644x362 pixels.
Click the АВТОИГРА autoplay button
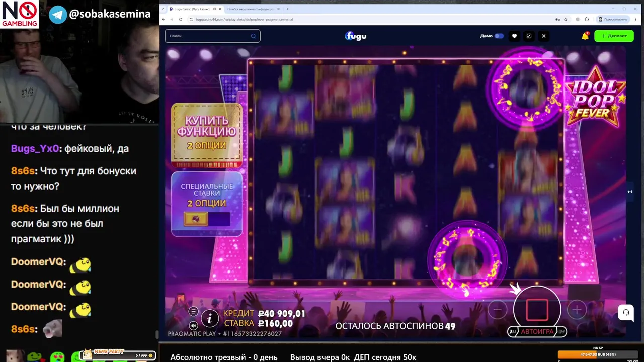(537, 331)
